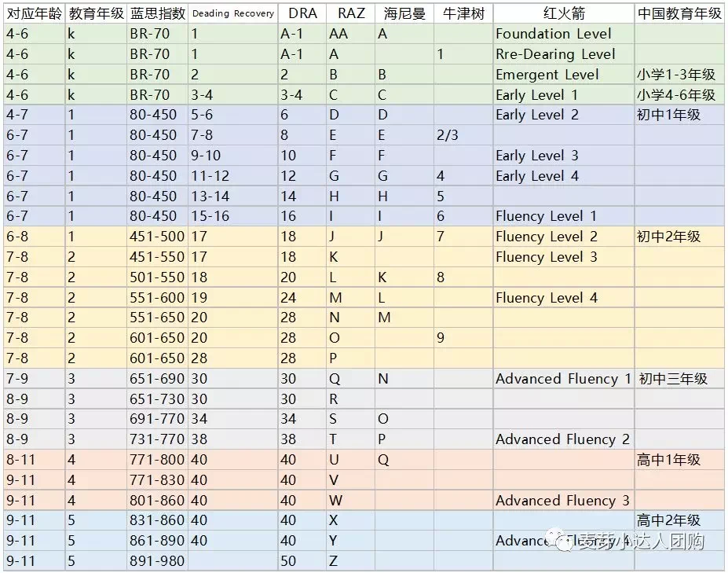This screenshot has width=728, height=573.
Task: Select the 451-550 Lexile cell
Action: pos(157,257)
